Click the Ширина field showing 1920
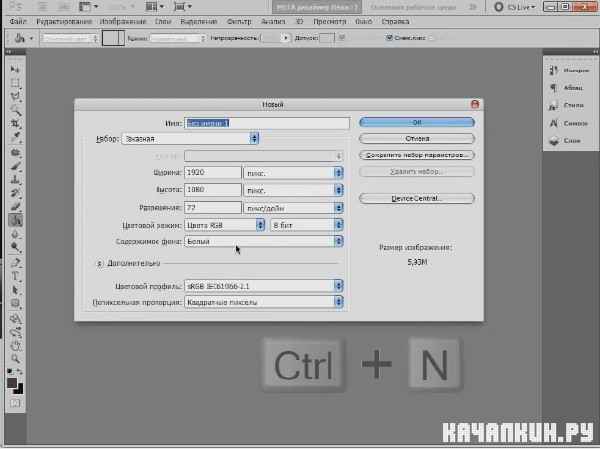This screenshot has height=449, width=600. coord(213,173)
